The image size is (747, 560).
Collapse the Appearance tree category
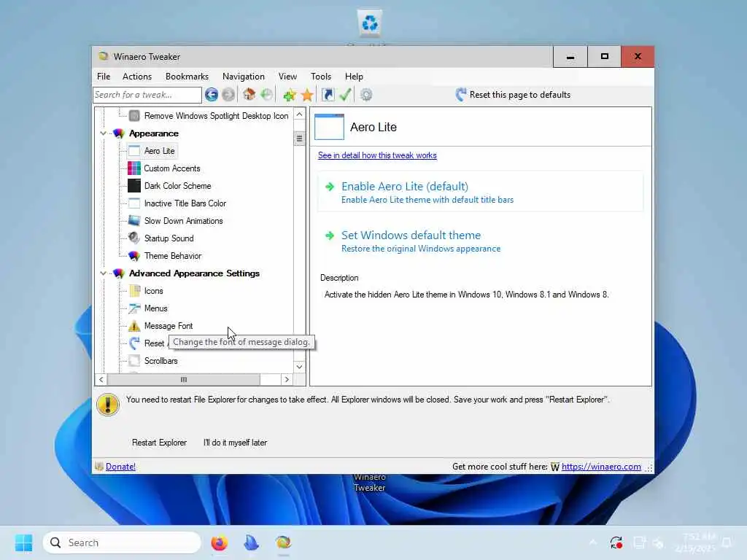point(103,134)
